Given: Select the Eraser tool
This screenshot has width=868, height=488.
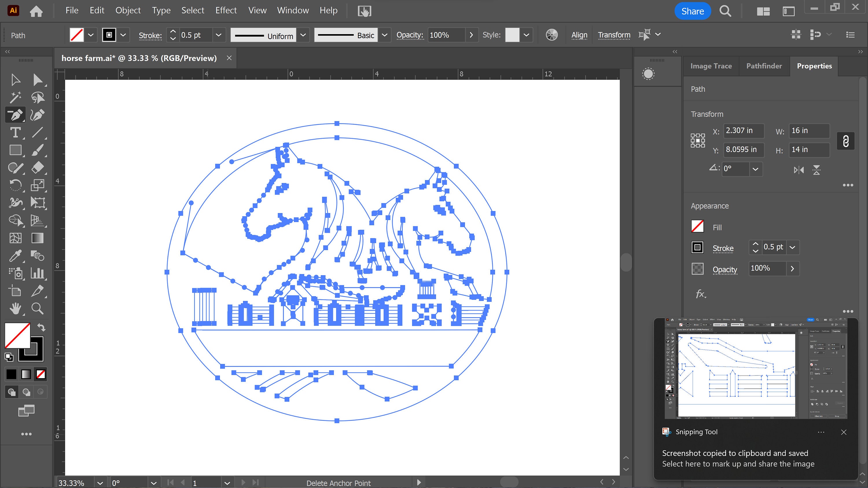Looking at the screenshot, I should [38, 168].
